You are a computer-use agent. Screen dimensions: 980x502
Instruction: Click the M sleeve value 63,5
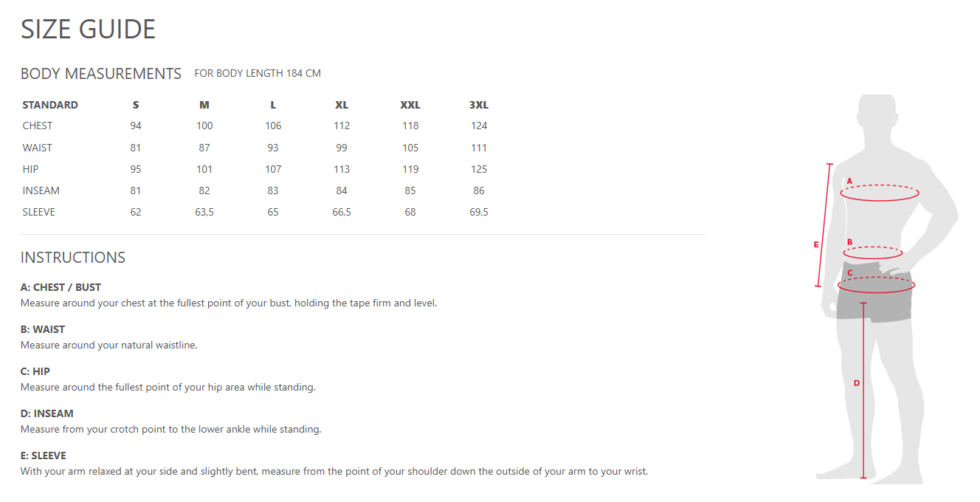click(x=204, y=212)
